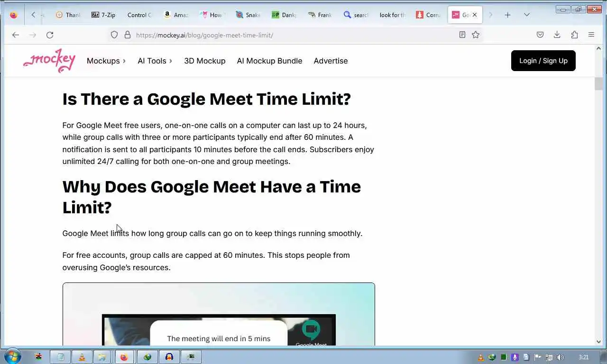Expand the AI Tools menu
The width and height of the screenshot is (607, 364).
coord(155,61)
